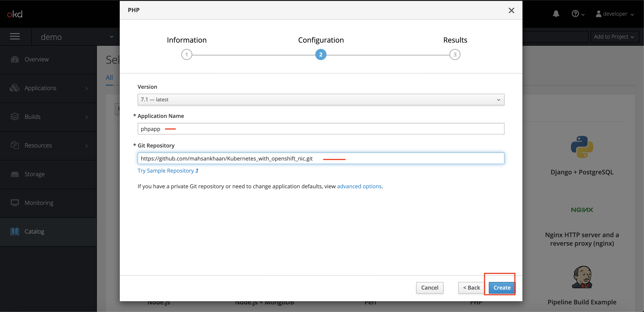Click the notifications bell icon

tap(556, 14)
